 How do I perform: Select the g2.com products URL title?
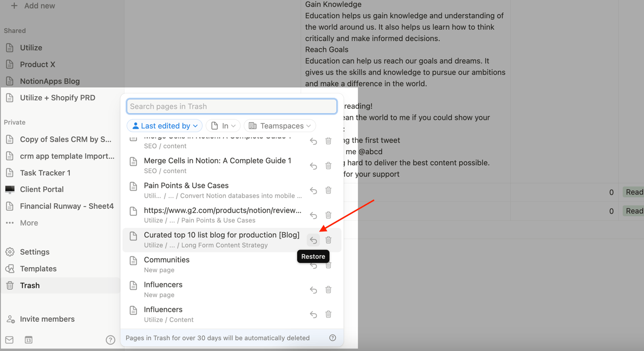pos(223,210)
